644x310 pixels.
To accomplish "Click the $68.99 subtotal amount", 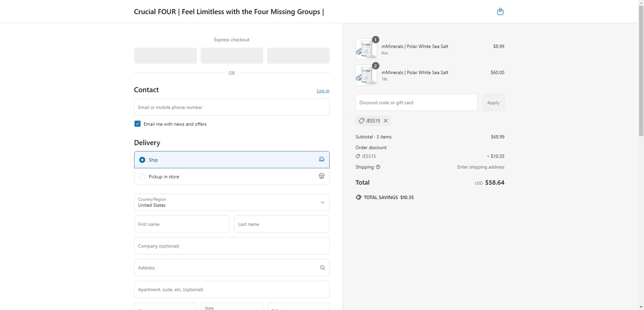I will click(x=498, y=137).
